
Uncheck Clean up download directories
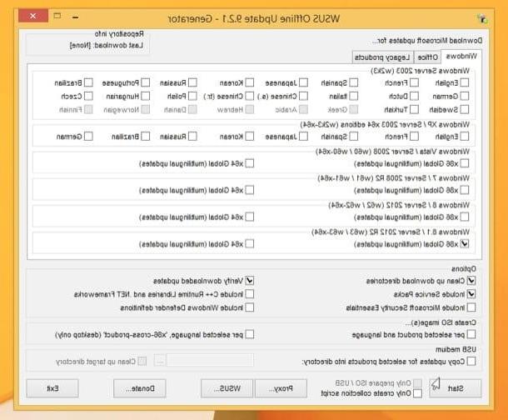coord(471,280)
